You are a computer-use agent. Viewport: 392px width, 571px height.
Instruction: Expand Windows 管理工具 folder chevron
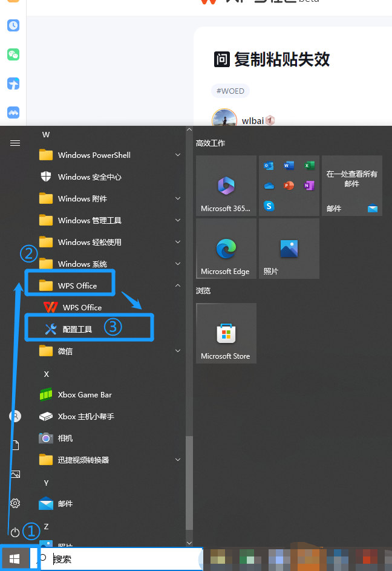[x=178, y=220]
